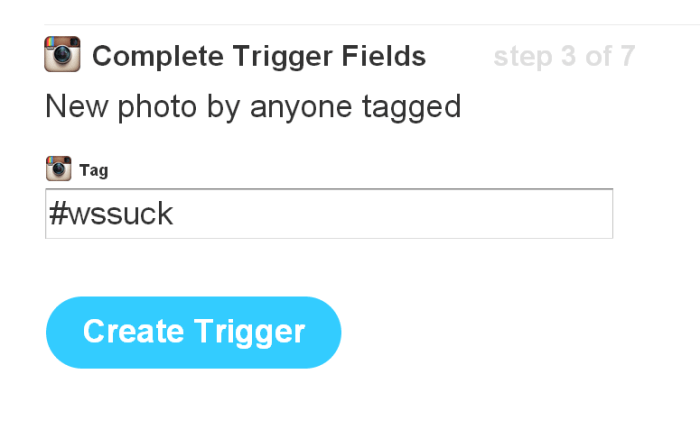The image size is (700, 438).
Task: Click the small Instagram icon beside Tag
Action: [x=58, y=169]
